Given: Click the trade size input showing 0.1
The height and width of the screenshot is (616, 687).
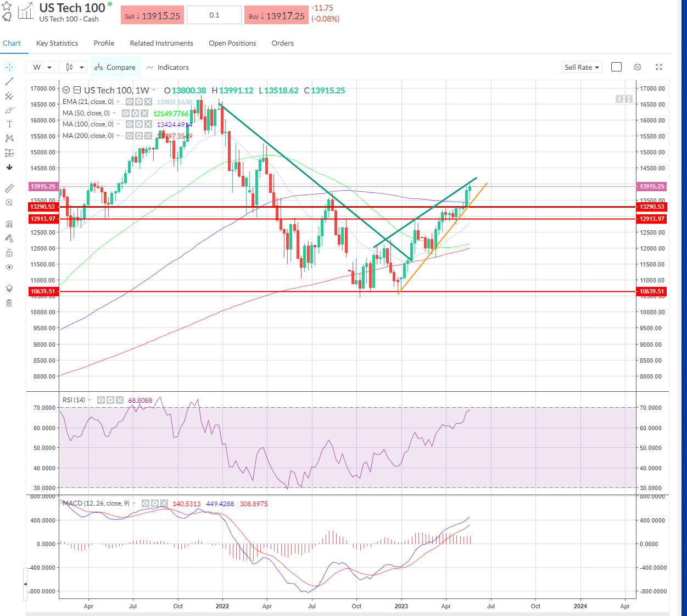Looking at the screenshot, I should 214,15.
